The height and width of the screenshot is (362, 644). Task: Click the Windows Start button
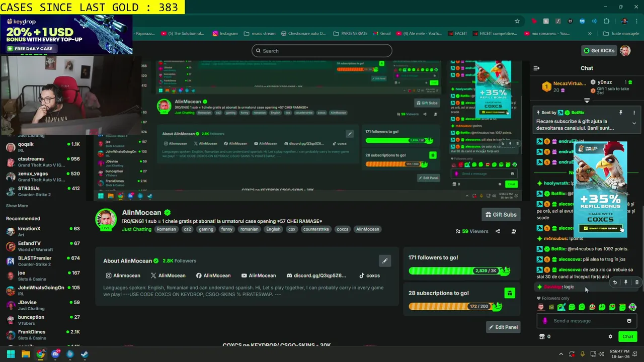pyautogui.click(x=11, y=354)
